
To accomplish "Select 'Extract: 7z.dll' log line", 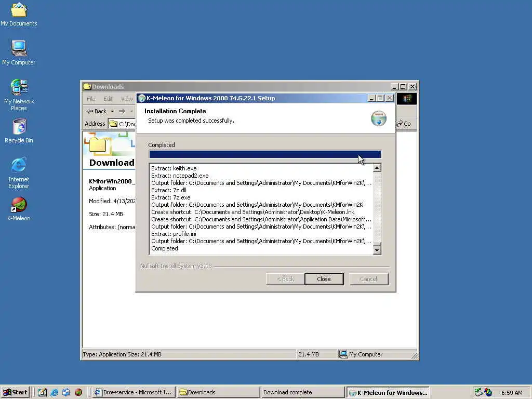I will pos(169,190).
